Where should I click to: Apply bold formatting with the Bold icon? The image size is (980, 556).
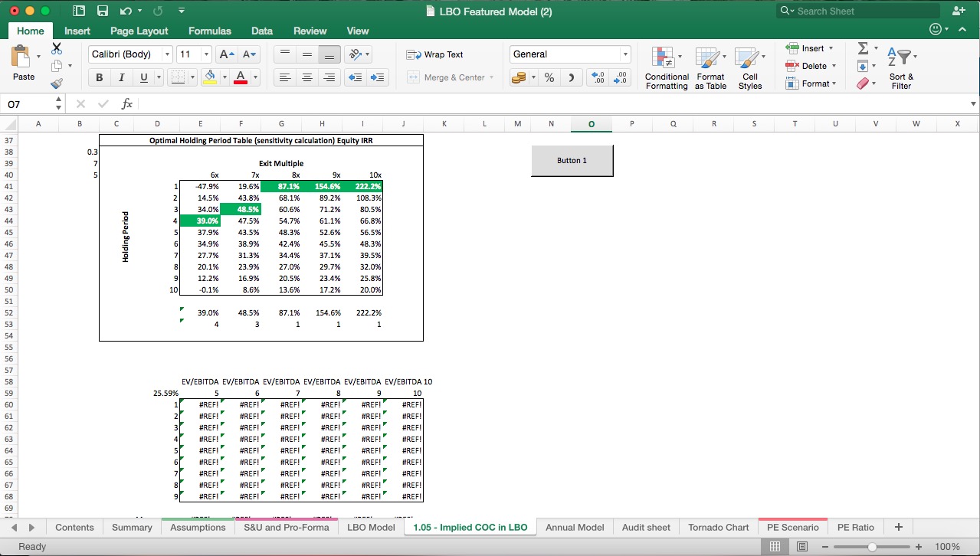click(x=98, y=77)
